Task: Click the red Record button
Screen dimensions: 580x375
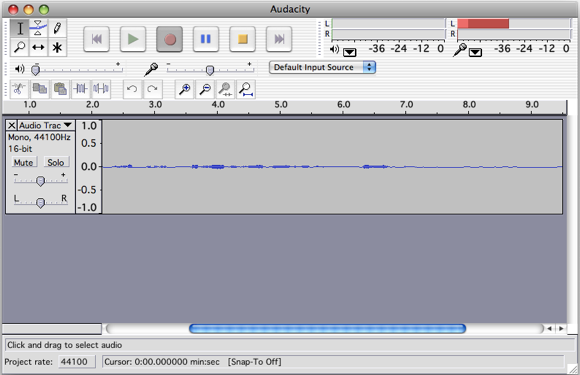Action: point(169,39)
